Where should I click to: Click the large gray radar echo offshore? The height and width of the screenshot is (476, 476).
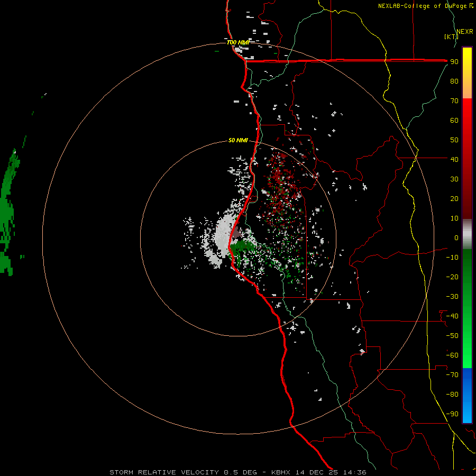tap(222, 237)
